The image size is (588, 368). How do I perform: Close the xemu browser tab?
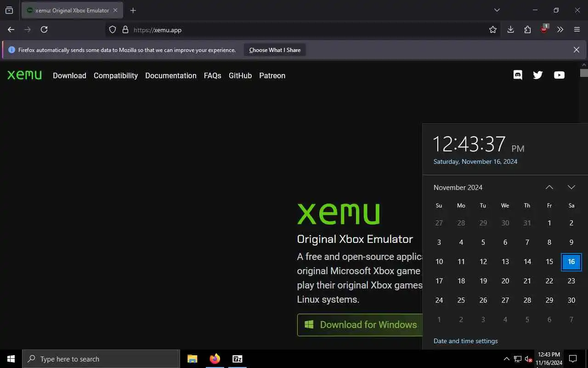tap(115, 10)
